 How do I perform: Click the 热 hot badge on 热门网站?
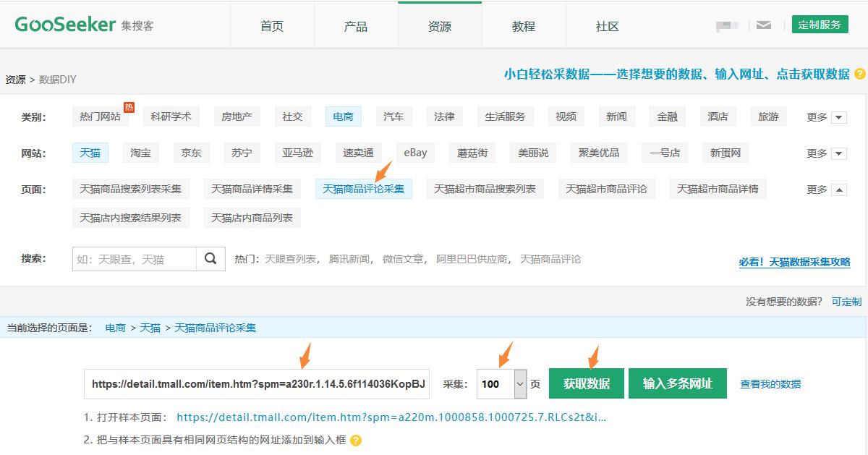[129, 106]
